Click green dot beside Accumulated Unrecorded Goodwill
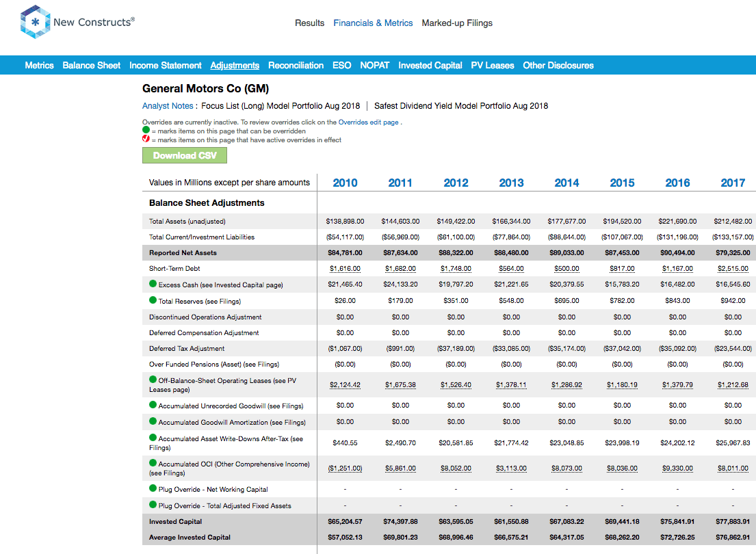The height and width of the screenshot is (554, 756). pyautogui.click(x=153, y=404)
